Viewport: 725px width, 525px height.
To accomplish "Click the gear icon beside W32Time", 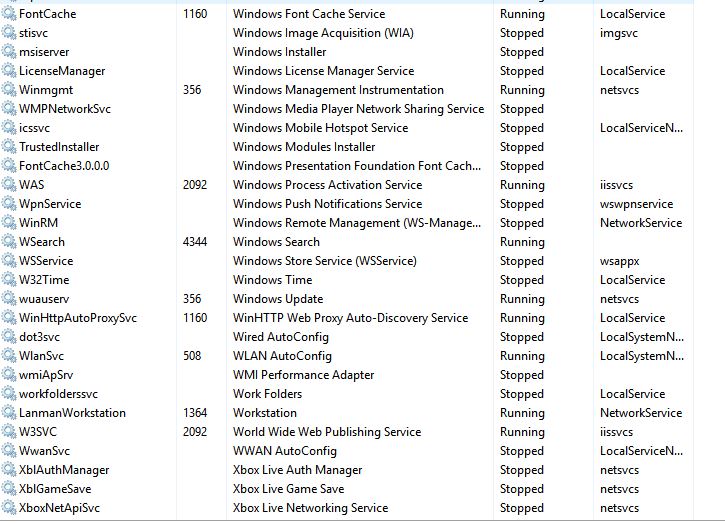I will 9,279.
